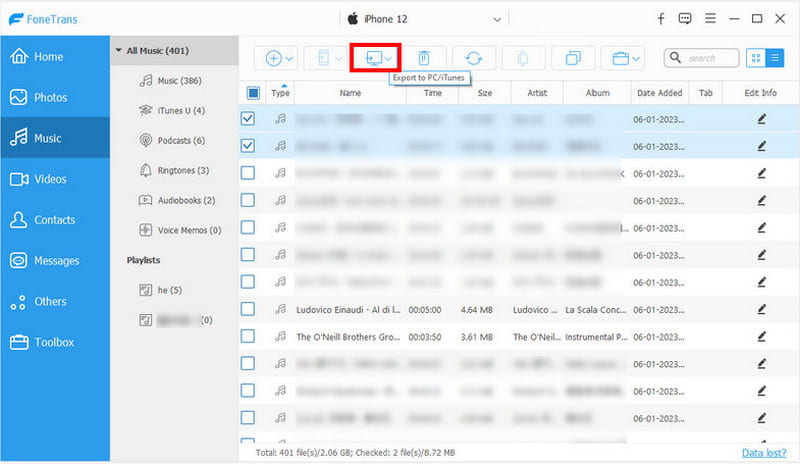Select Music in sidebar
The image size is (800, 464).
pyautogui.click(x=55, y=138)
